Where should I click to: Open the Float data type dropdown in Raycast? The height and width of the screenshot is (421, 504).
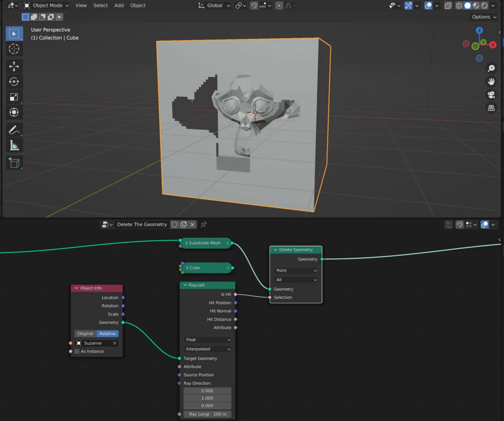[x=207, y=340]
